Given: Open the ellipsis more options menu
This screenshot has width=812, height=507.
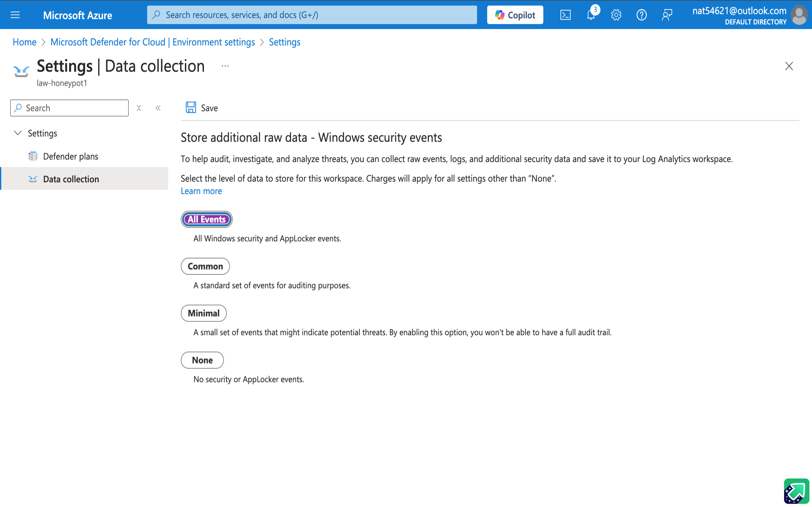Looking at the screenshot, I should click(225, 66).
